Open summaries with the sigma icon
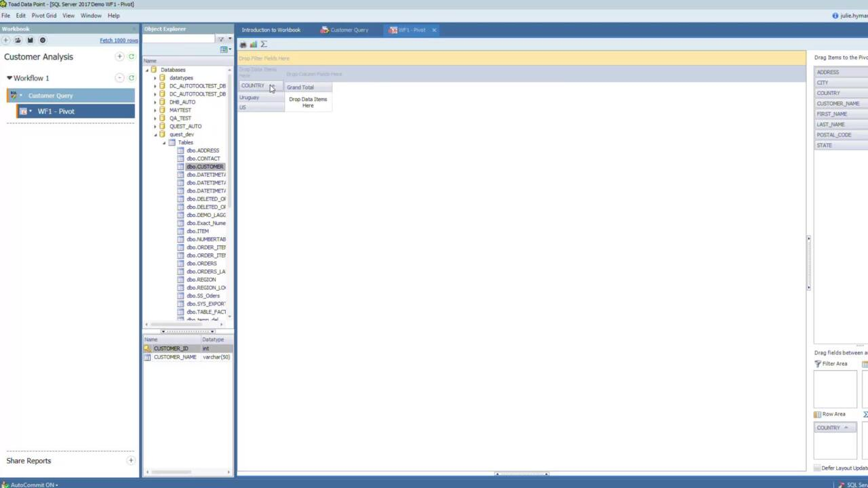The height and width of the screenshot is (488, 868). tap(264, 44)
